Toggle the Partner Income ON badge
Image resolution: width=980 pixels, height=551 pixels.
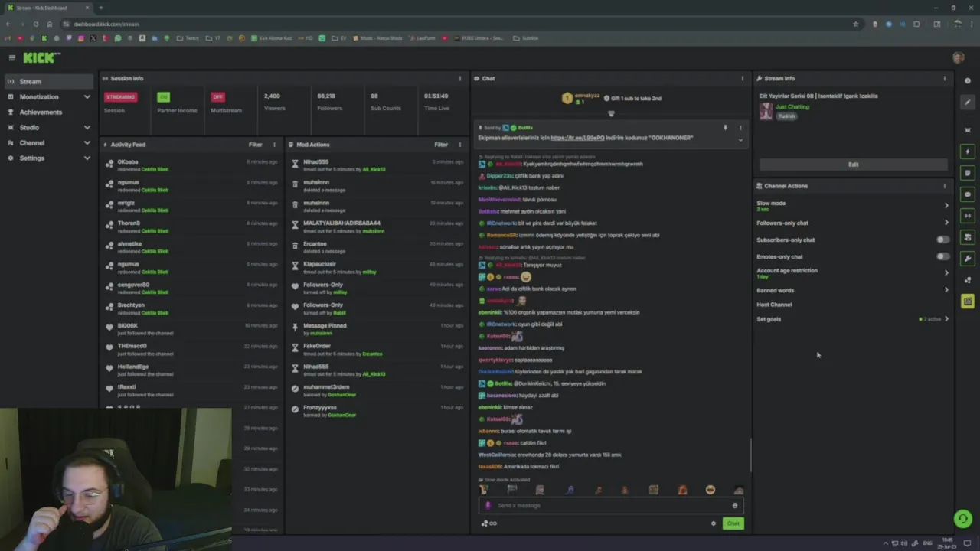pos(163,97)
